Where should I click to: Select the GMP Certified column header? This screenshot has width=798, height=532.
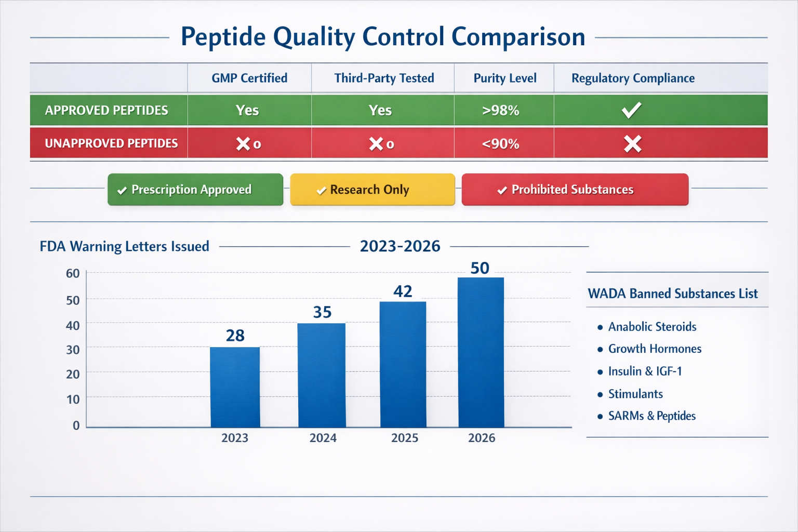click(x=249, y=78)
